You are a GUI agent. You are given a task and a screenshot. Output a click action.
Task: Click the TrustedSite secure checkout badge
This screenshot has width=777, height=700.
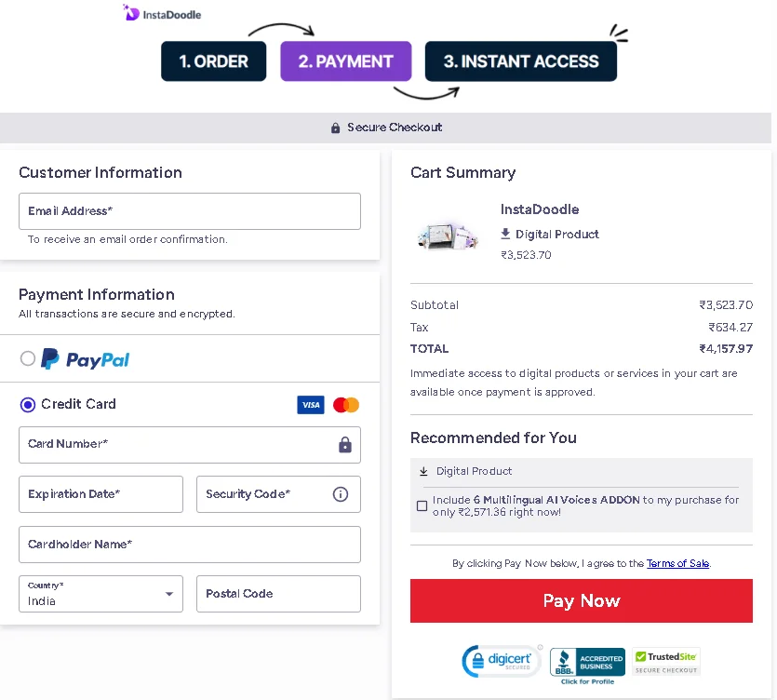[x=666, y=661]
